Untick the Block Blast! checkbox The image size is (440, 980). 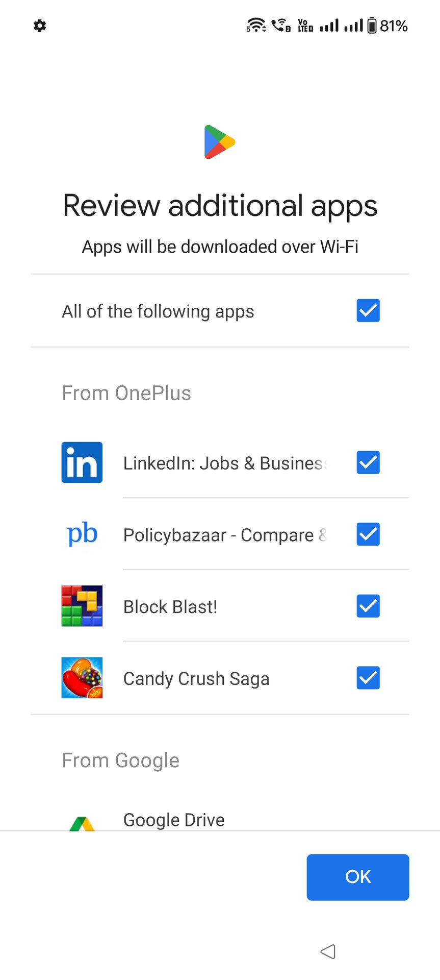coord(368,606)
